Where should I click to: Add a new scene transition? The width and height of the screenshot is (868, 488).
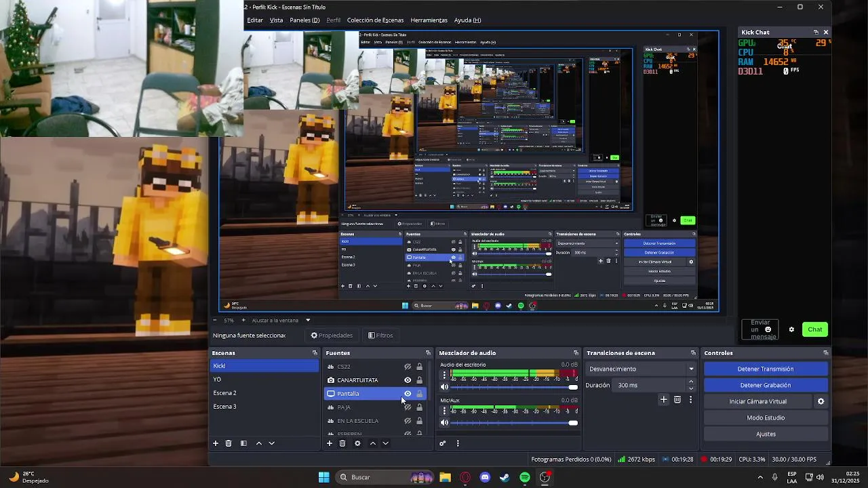pos(664,400)
